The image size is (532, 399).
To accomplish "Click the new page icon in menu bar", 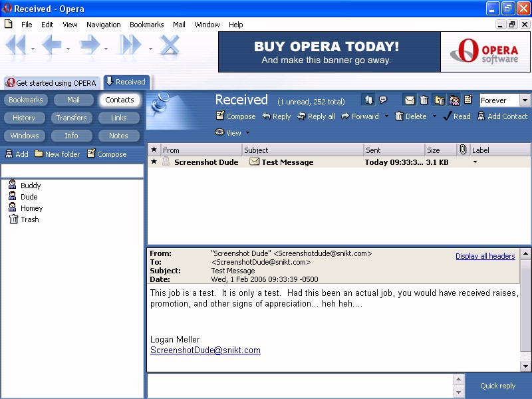I will tap(9, 24).
